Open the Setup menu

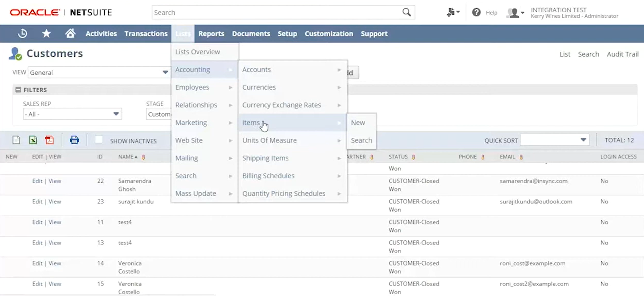287,33
